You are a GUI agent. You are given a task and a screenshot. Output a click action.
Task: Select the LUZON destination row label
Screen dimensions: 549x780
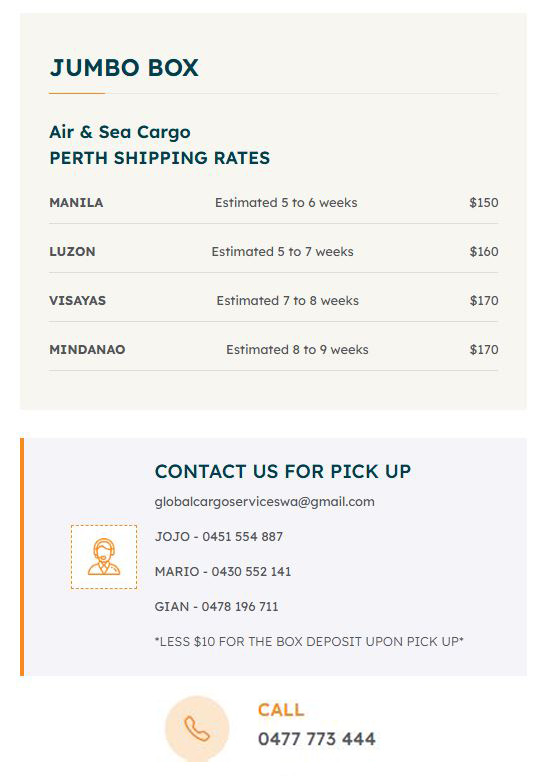point(72,252)
